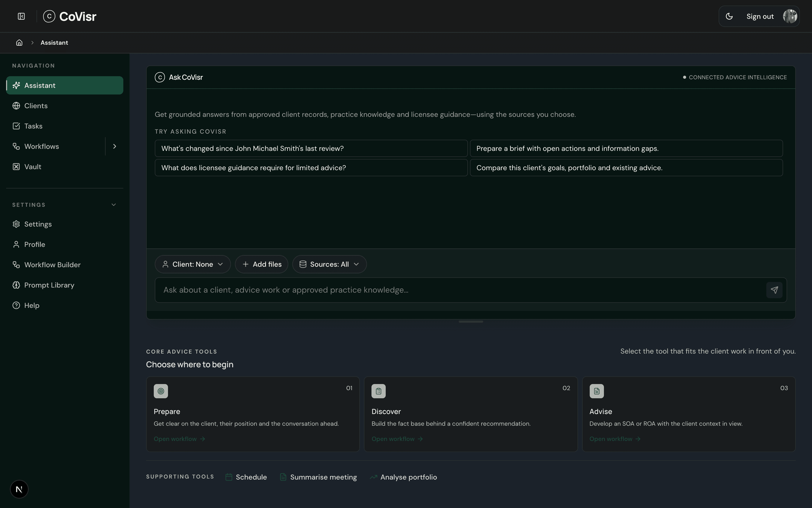Click the Clients globe icon
The height and width of the screenshot is (508, 812).
point(16,106)
